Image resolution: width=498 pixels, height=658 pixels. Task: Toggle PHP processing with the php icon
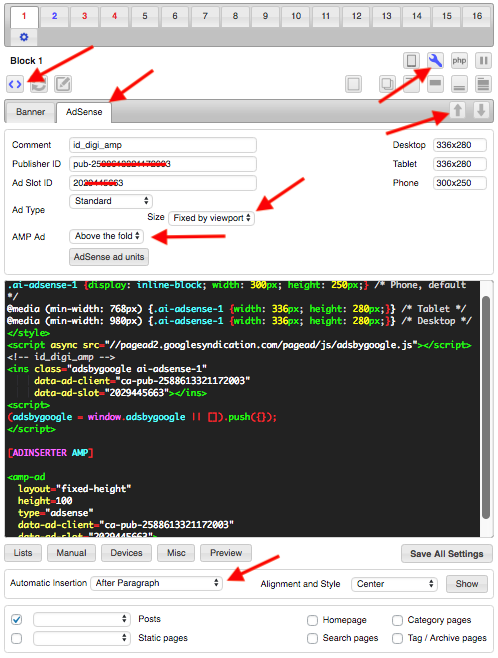459,61
